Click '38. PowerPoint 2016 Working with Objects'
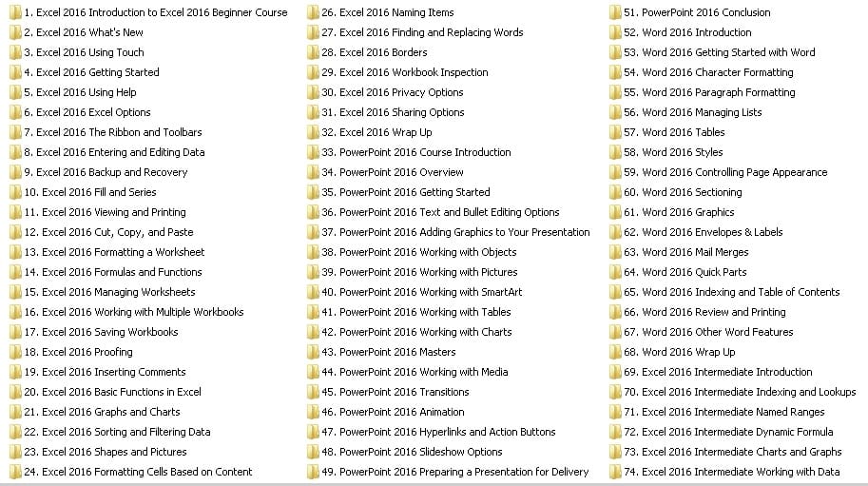 (419, 252)
